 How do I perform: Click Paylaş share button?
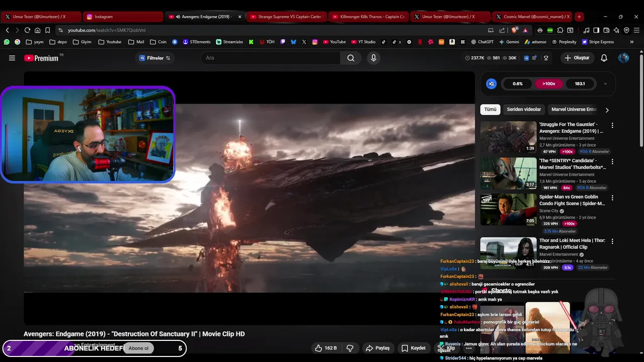(378, 348)
